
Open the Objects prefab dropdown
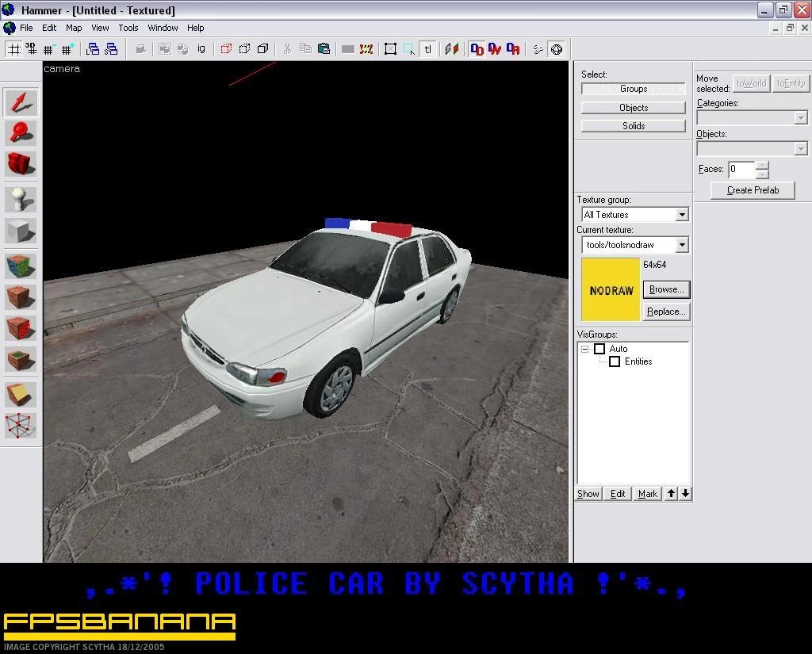[801, 149]
